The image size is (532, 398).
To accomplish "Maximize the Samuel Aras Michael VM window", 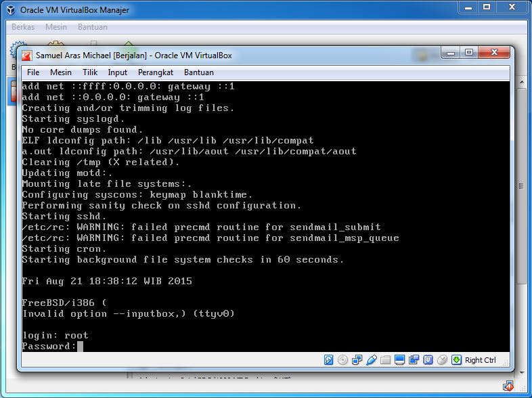I will (x=469, y=53).
